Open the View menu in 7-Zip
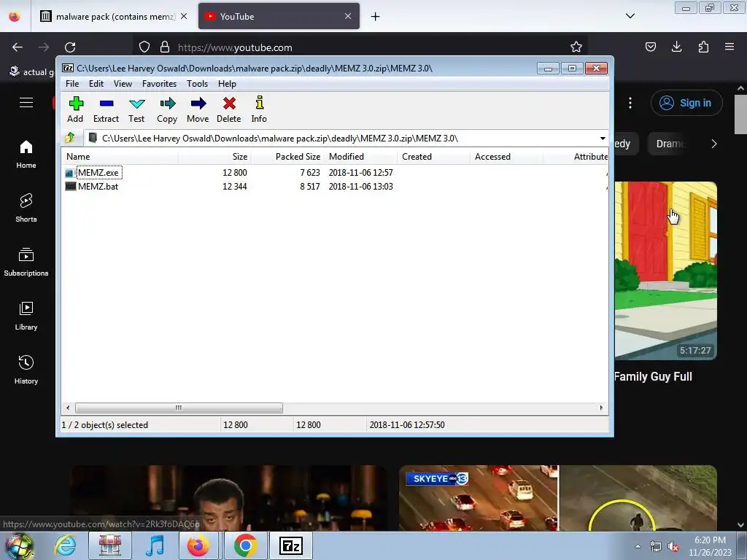 (123, 84)
